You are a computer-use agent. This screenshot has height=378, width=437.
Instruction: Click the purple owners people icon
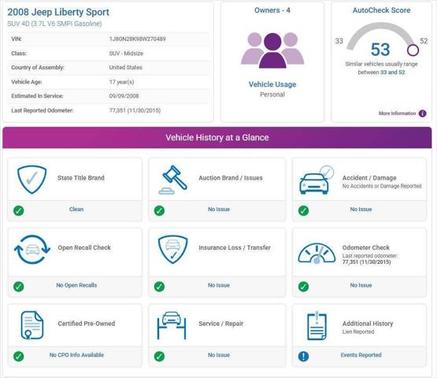(272, 50)
